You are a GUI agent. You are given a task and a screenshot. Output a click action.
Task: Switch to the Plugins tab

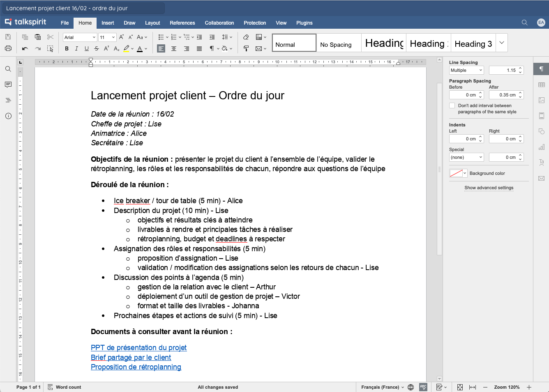coord(304,23)
